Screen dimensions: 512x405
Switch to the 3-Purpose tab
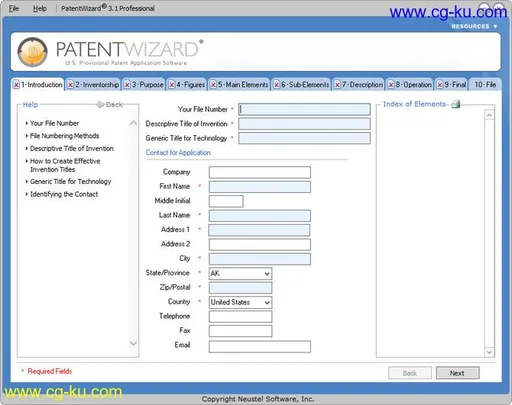click(x=144, y=85)
